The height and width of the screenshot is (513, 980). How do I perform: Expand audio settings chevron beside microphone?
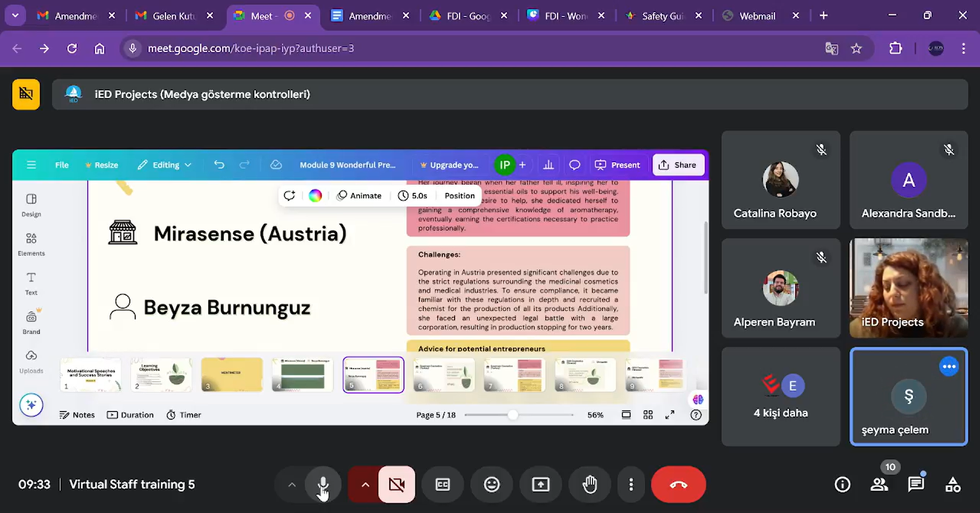point(292,484)
